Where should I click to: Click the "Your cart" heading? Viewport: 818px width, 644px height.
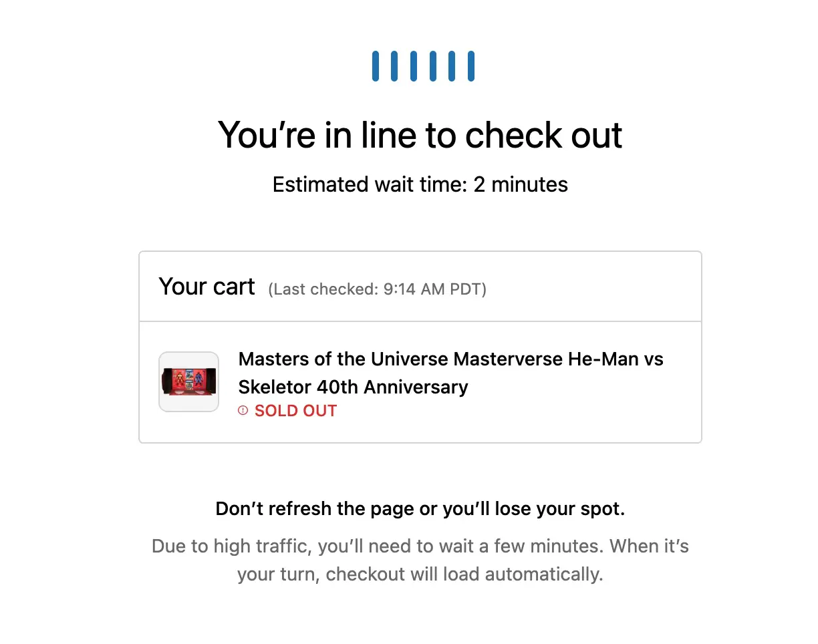(x=207, y=287)
